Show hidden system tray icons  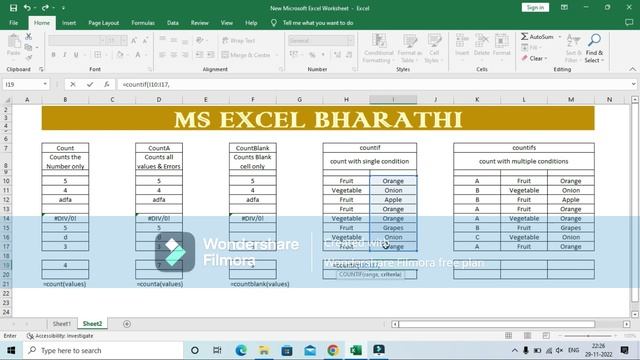click(515, 351)
